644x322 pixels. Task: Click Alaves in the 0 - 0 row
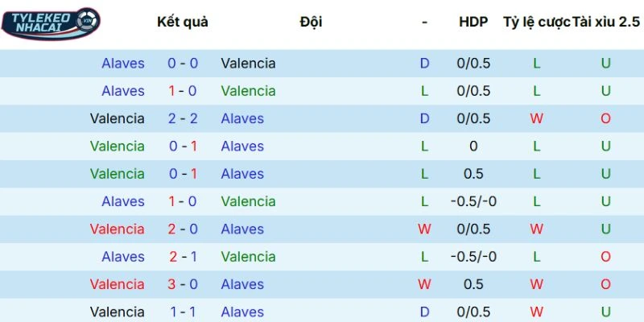[x=123, y=64]
